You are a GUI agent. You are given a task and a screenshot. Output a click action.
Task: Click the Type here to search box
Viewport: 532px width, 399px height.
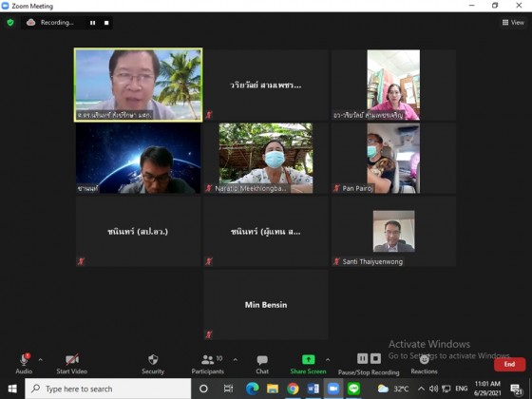coord(108,389)
